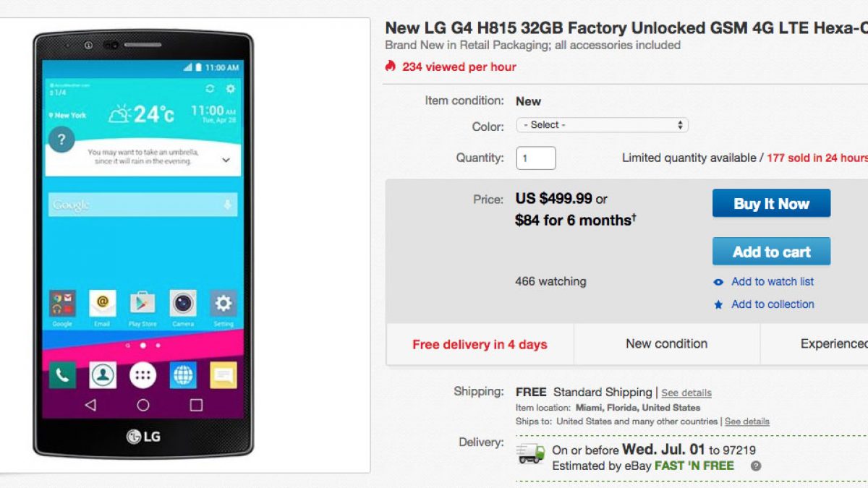Click the eye icon beside Add to watch list
The height and width of the screenshot is (488, 868).
point(718,282)
